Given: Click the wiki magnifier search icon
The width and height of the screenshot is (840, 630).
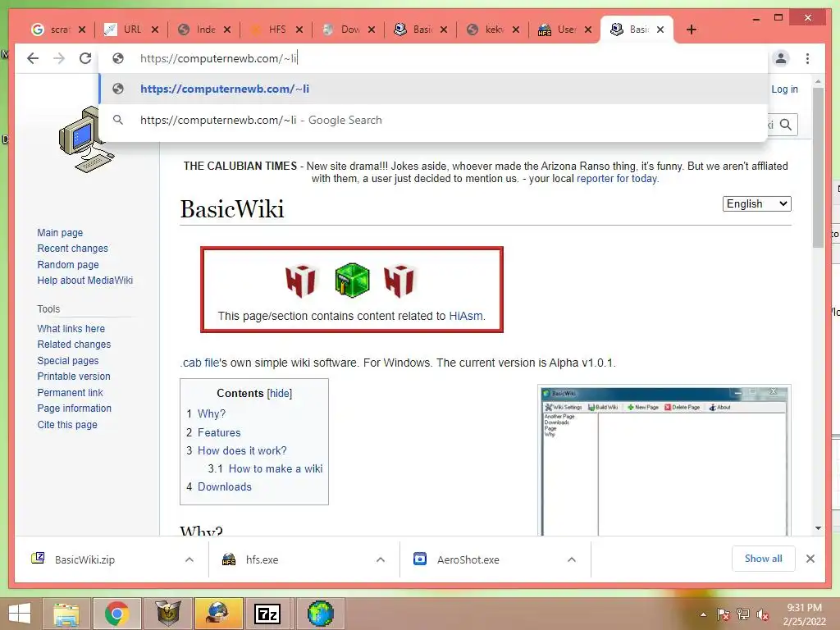Looking at the screenshot, I should pyautogui.click(x=786, y=125).
